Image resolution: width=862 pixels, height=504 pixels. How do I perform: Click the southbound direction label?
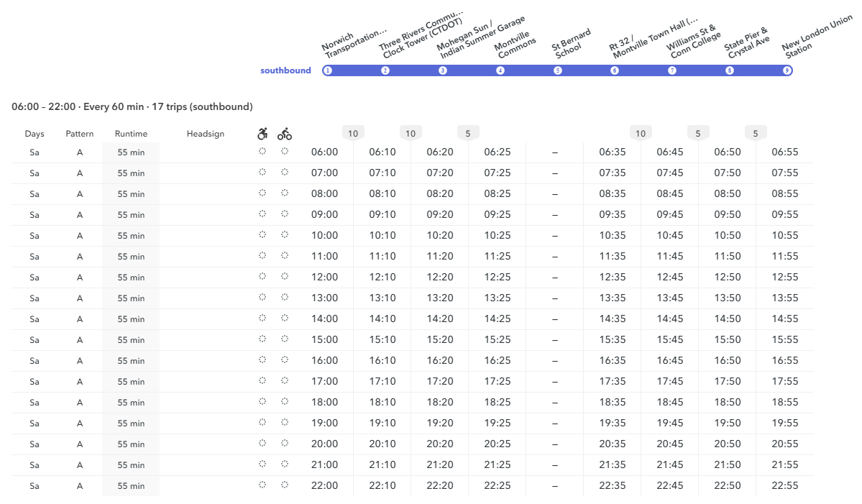pyautogui.click(x=285, y=70)
